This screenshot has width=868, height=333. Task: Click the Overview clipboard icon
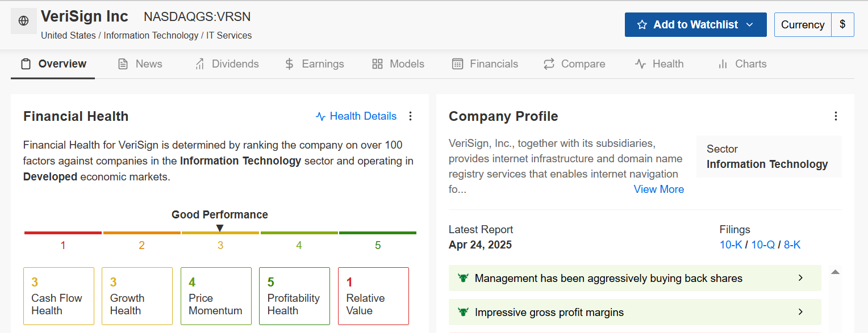point(26,64)
